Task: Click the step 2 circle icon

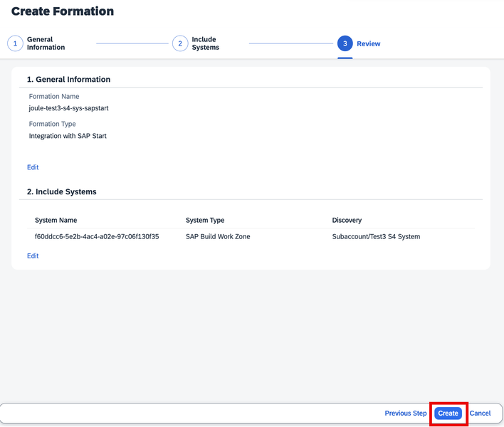Action: (x=180, y=43)
